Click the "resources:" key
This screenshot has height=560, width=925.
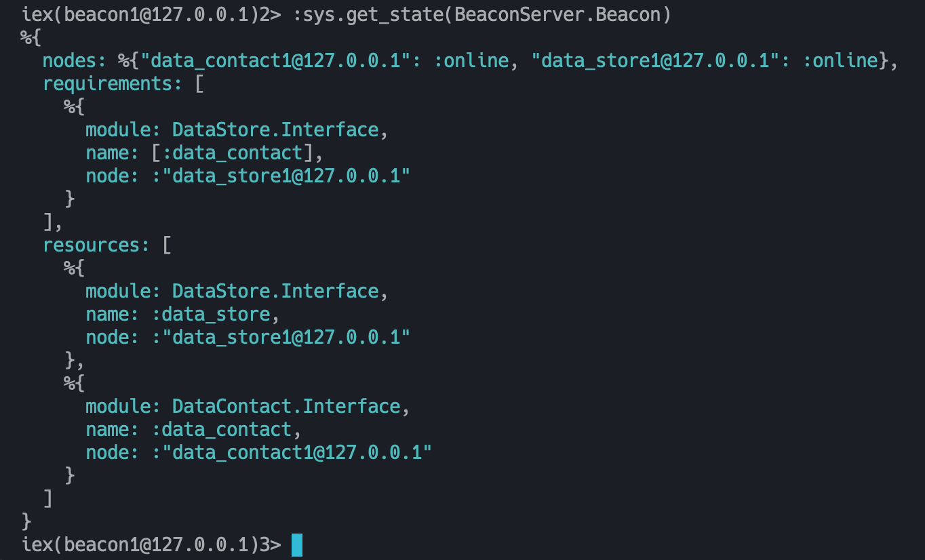click(96, 245)
